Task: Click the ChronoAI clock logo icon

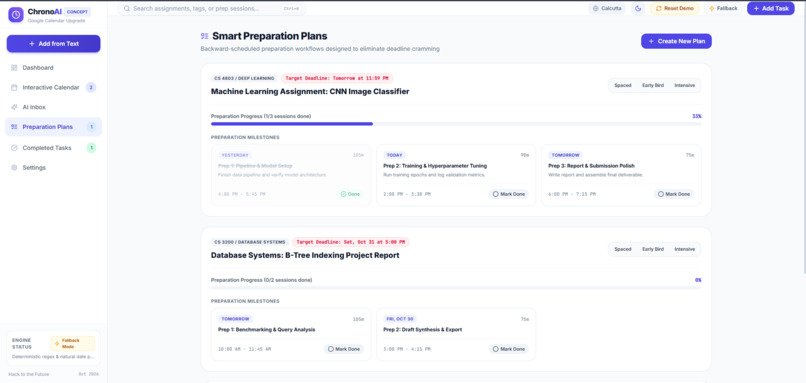Action: click(16, 15)
